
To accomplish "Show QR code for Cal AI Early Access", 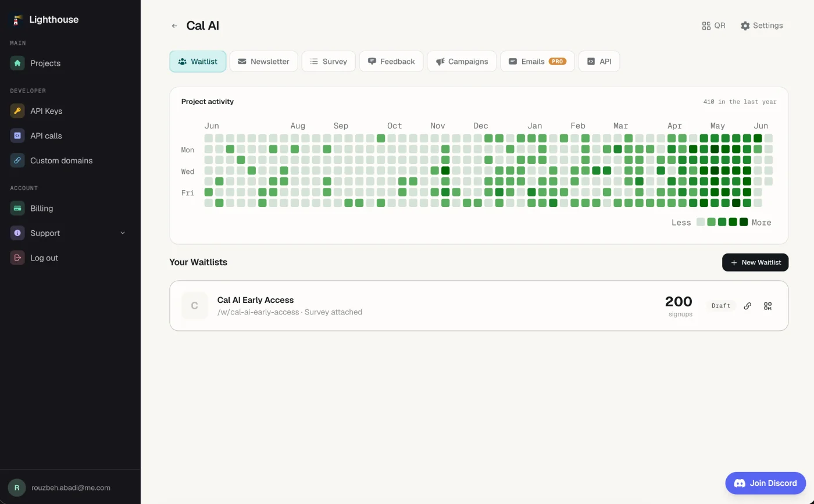I will 767,306.
